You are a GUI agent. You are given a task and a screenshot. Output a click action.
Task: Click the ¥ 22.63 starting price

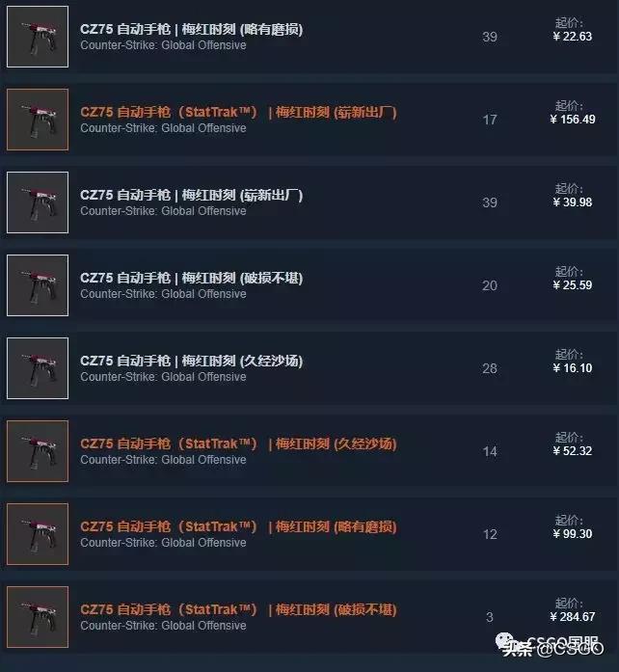pyautogui.click(x=573, y=37)
